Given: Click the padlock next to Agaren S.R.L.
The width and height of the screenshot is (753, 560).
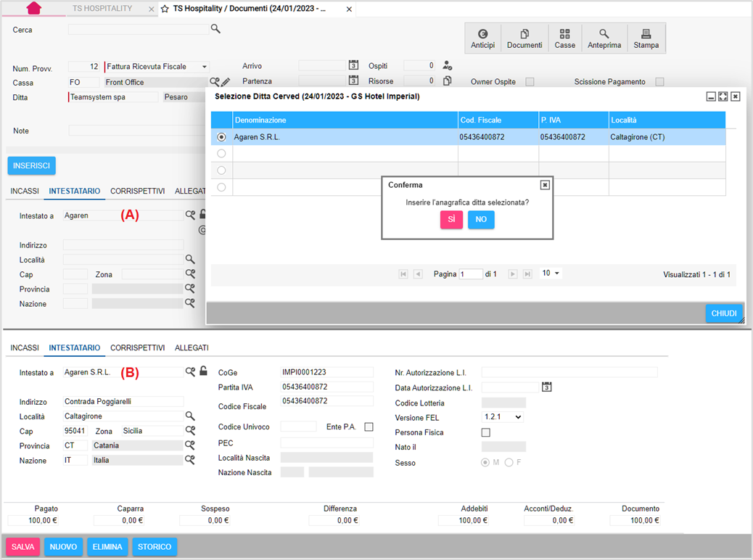Looking at the screenshot, I should pyautogui.click(x=203, y=371).
